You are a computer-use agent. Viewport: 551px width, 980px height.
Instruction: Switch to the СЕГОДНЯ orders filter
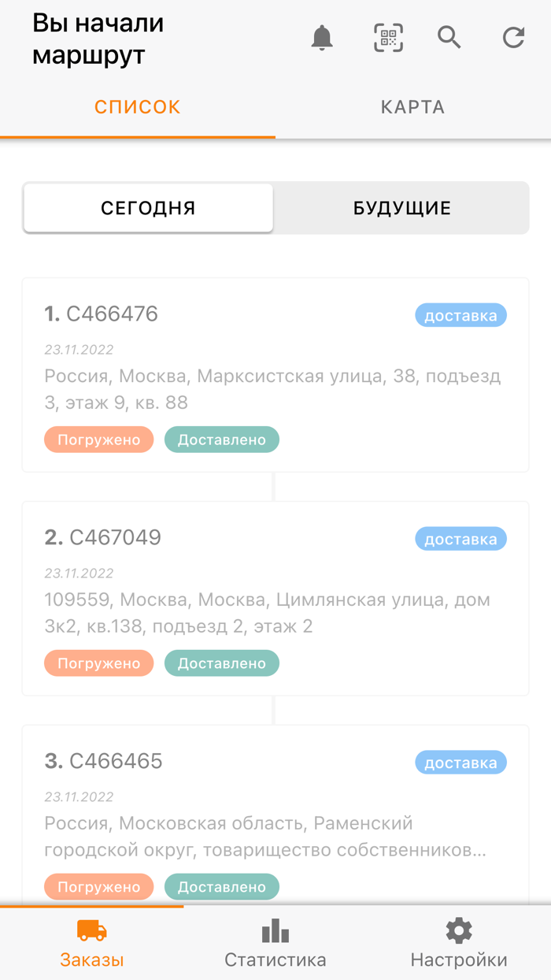coord(148,207)
